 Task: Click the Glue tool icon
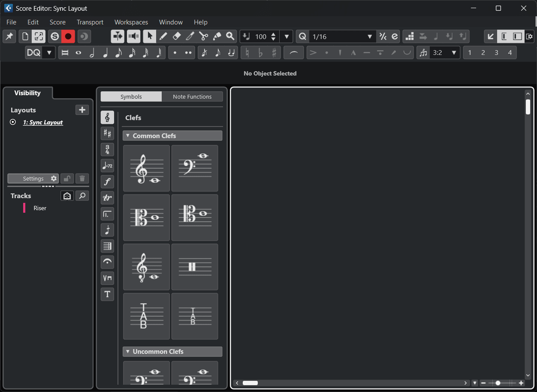pyautogui.click(x=217, y=36)
